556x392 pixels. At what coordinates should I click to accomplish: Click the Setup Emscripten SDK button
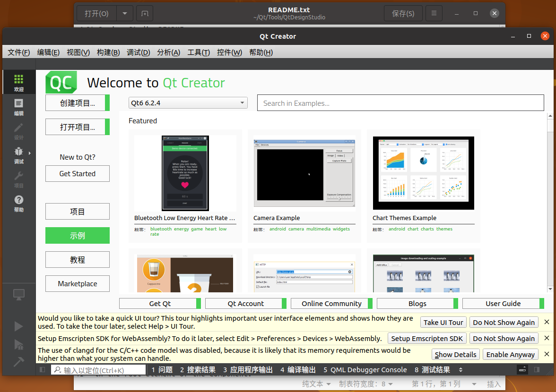[x=427, y=338]
